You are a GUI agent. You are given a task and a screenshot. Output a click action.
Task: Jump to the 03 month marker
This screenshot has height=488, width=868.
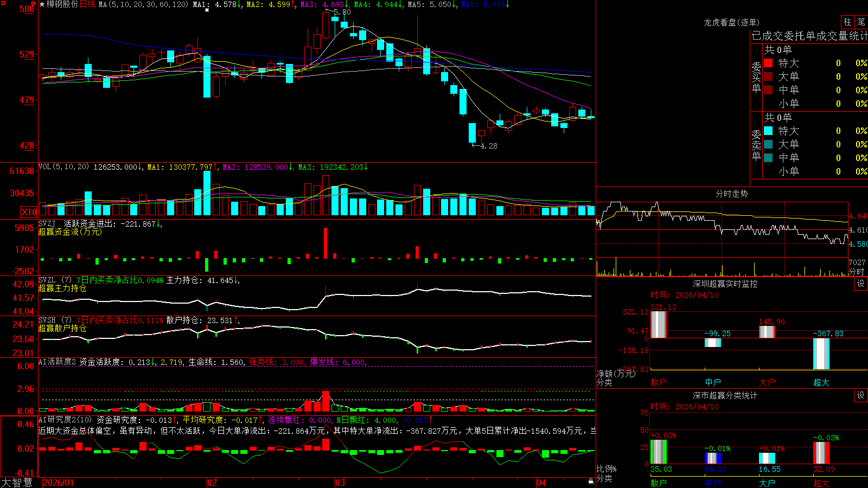[x=340, y=483]
